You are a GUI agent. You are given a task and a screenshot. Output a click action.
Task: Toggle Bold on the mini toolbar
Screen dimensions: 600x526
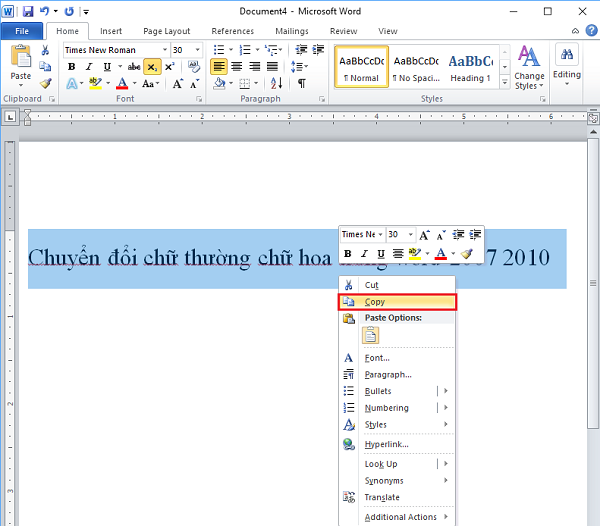click(347, 253)
